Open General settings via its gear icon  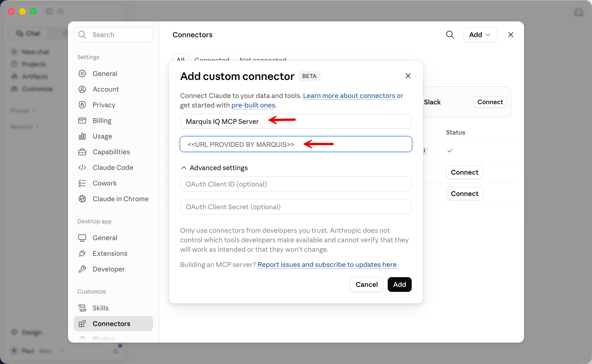coord(82,74)
